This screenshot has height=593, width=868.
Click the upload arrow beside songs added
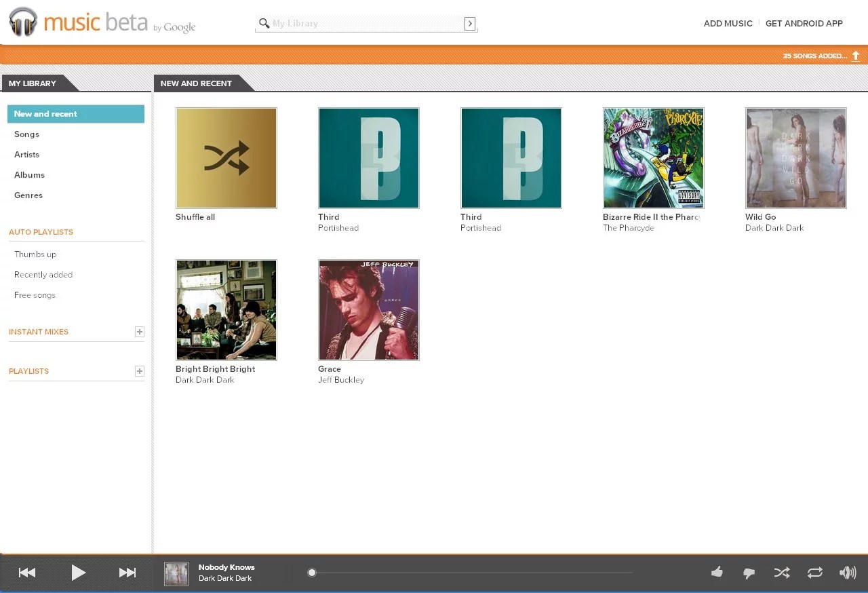pyautogui.click(x=856, y=56)
